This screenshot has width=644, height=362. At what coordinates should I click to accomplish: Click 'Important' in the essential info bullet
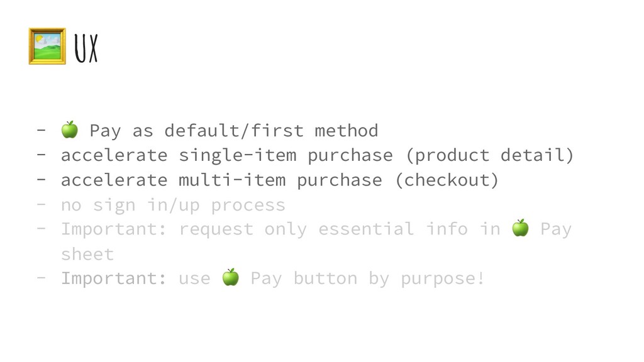[114, 229]
